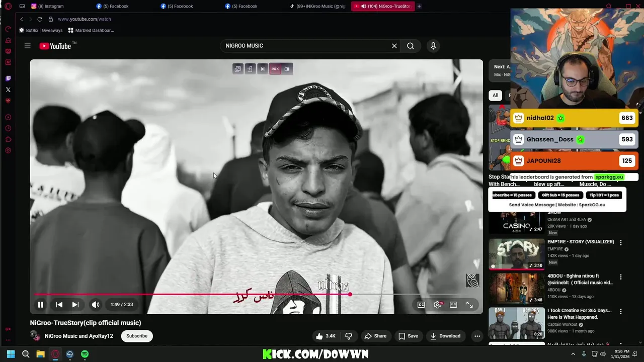Subscribe to NiGroo Music and AyoRay12
This screenshot has width=644, height=362.
137,336
